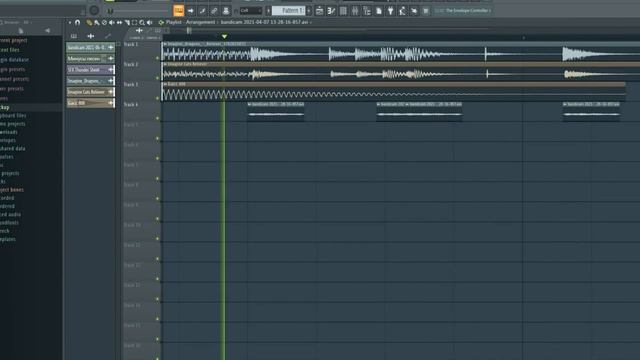Screen dimensions: 640x360
Task: Select the second green picker clip
Action: click(x=91, y=59)
